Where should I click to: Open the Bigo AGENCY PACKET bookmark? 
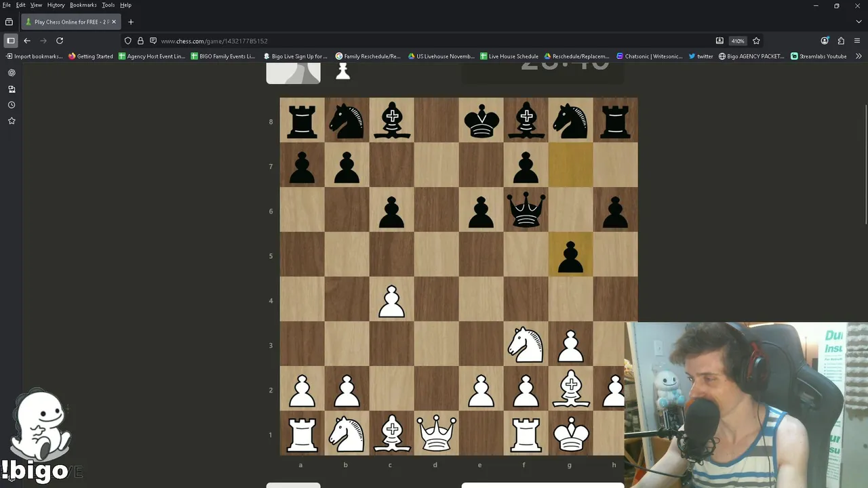pyautogui.click(x=751, y=56)
